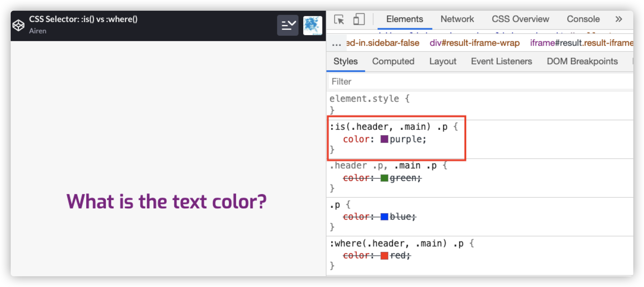Select the iframe#result.result-iframe breadcrumb
Screen dimensions: 644x287
point(581,43)
